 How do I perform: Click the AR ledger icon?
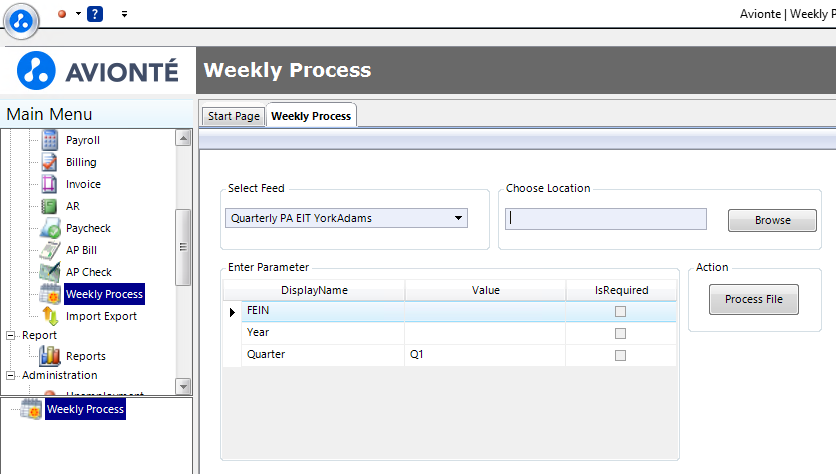tap(50, 206)
